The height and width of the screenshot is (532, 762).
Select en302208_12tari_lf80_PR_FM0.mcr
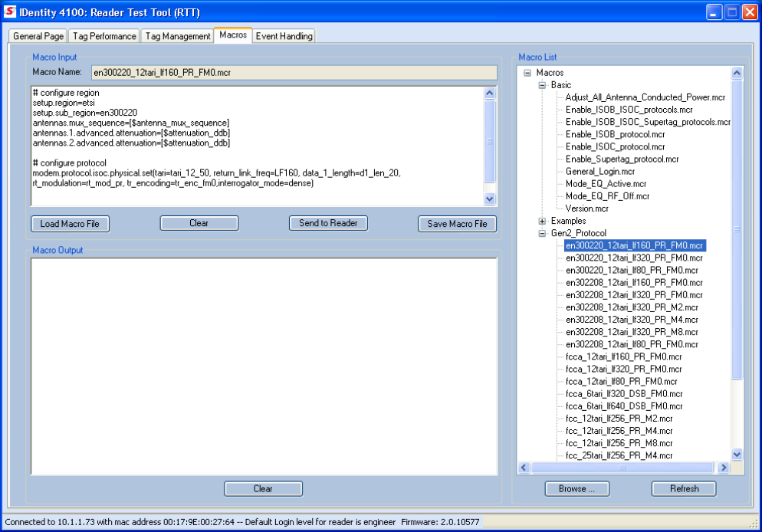(x=632, y=344)
